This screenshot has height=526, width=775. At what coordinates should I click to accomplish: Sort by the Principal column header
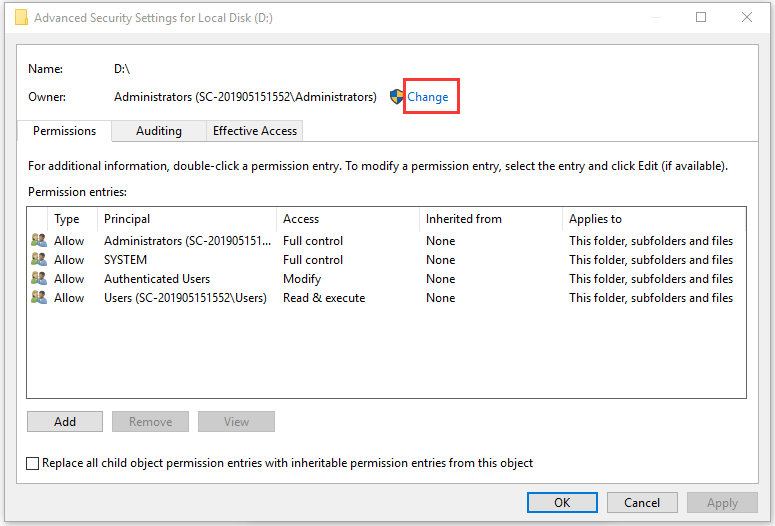coord(127,219)
